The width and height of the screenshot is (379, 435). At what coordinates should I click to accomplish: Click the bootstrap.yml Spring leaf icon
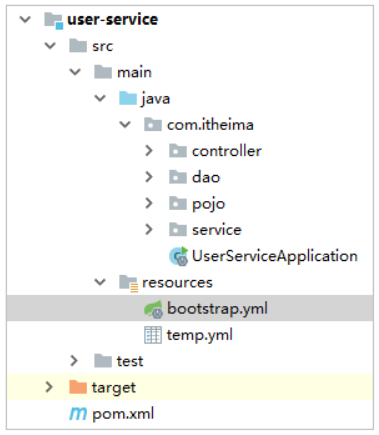click(153, 309)
